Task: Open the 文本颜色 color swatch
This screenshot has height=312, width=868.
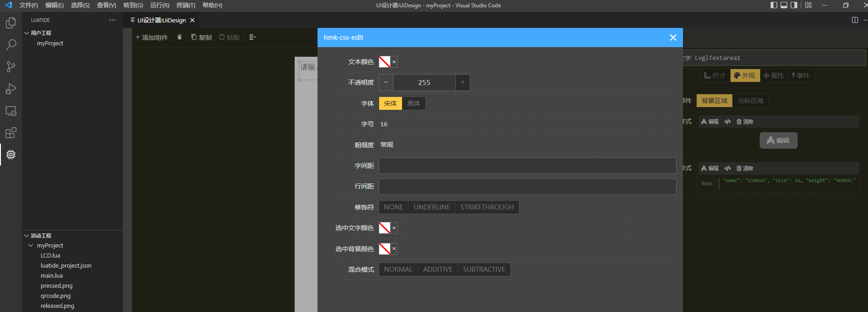Action: [384, 62]
